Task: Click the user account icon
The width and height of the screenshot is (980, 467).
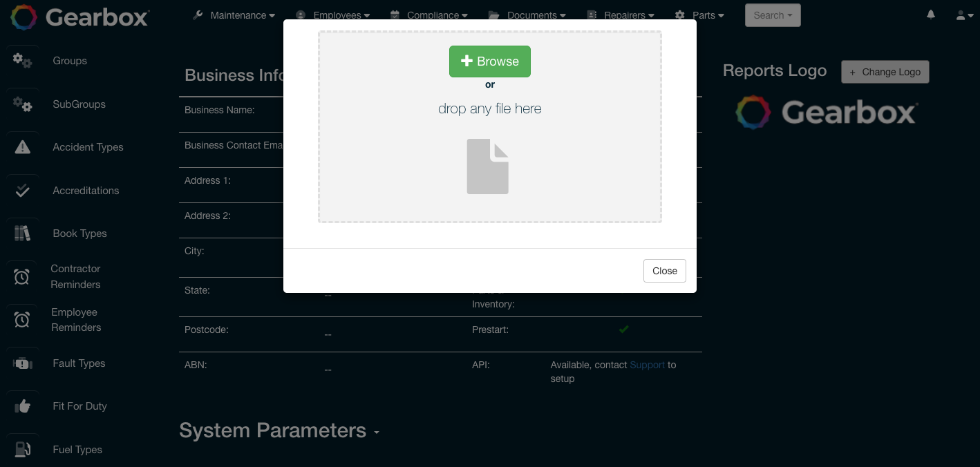Action: [x=961, y=15]
